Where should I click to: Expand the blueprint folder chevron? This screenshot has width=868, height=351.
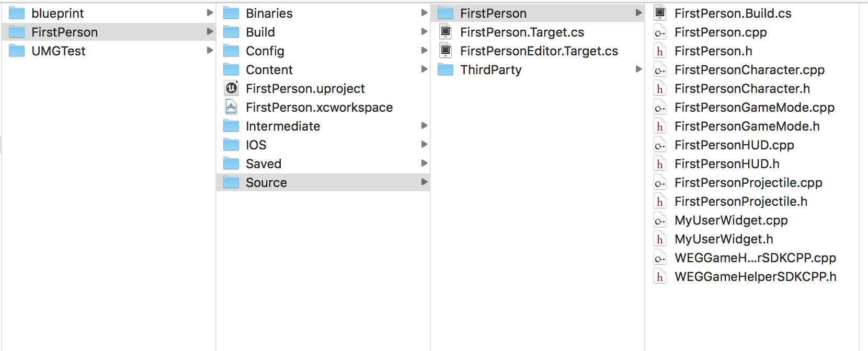pos(210,13)
